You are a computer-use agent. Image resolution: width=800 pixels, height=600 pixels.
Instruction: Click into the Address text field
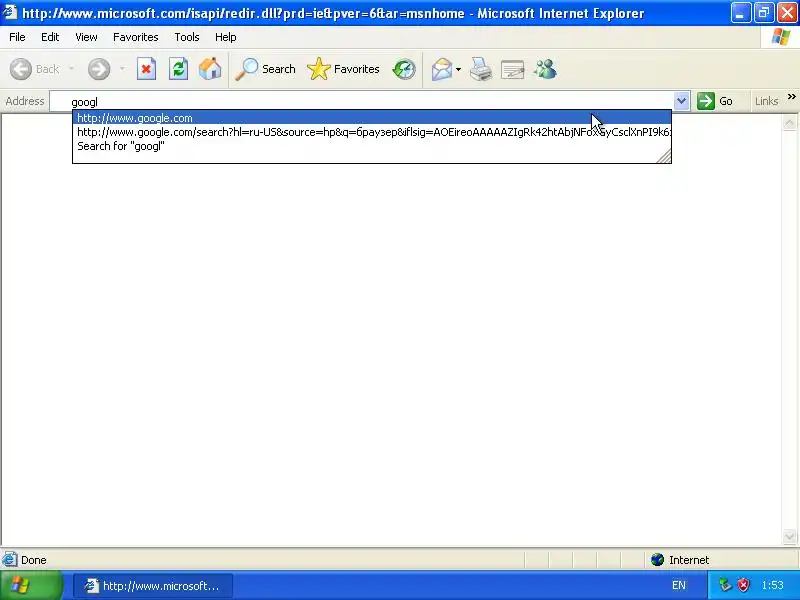pos(362,102)
